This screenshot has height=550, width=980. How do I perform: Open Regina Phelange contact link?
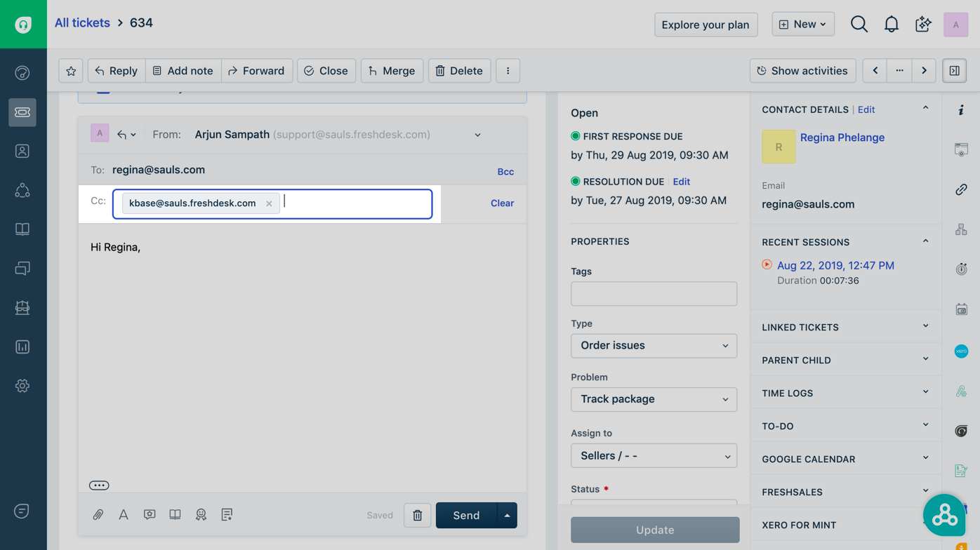pos(842,137)
